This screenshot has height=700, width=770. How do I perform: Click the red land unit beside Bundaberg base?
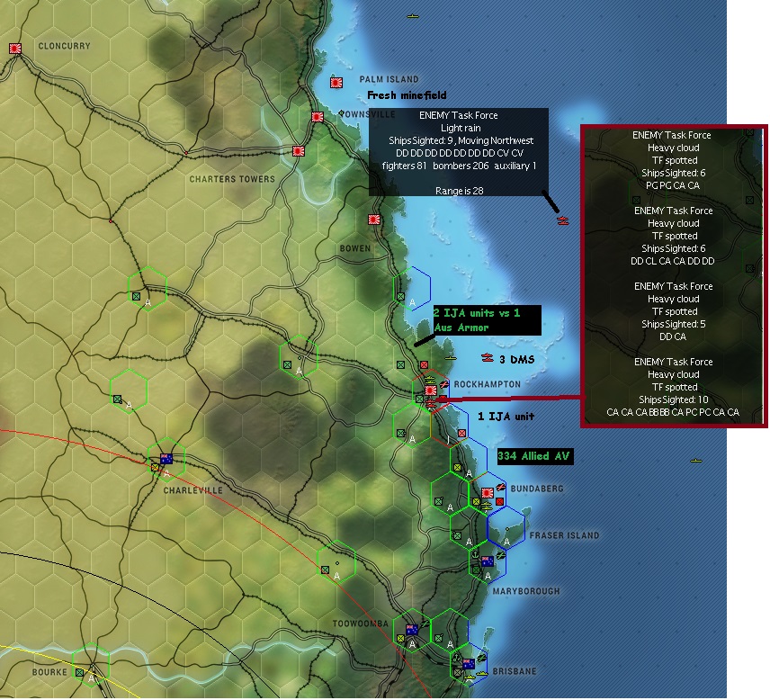click(500, 501)
